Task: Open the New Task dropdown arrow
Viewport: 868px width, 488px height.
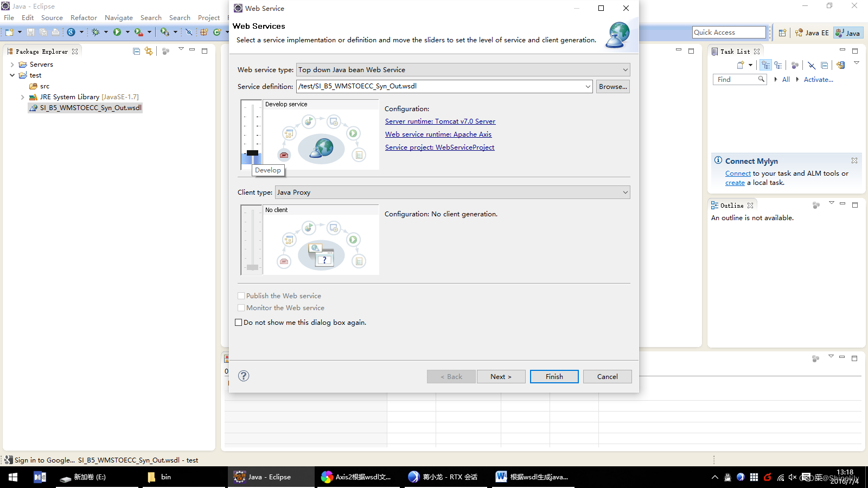Action: click(750, 65)
